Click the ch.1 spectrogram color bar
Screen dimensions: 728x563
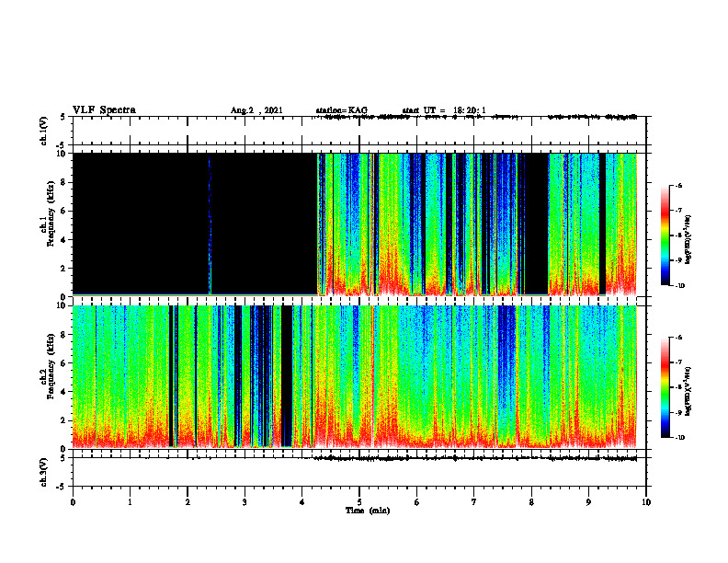coord(665,236)
